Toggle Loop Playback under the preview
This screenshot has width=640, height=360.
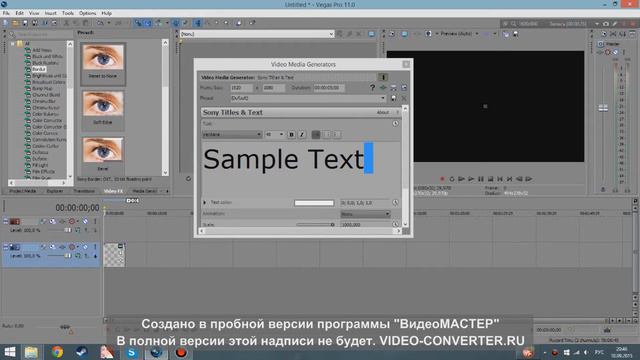tap(452, 179)
